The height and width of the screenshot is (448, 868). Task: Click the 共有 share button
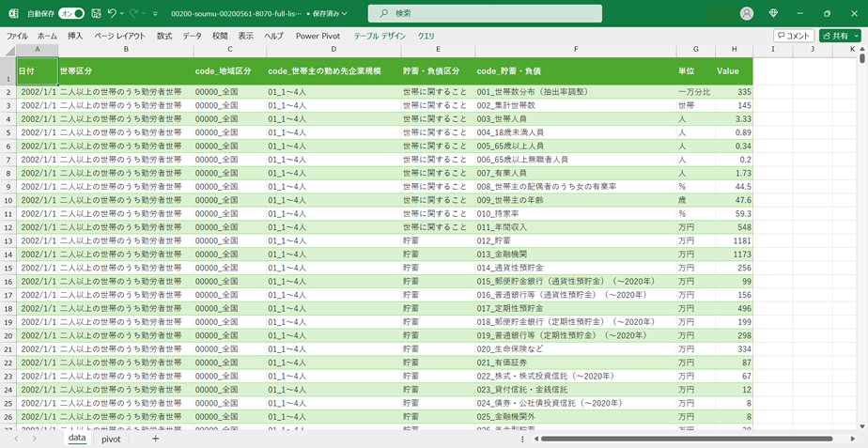(834, 36)
